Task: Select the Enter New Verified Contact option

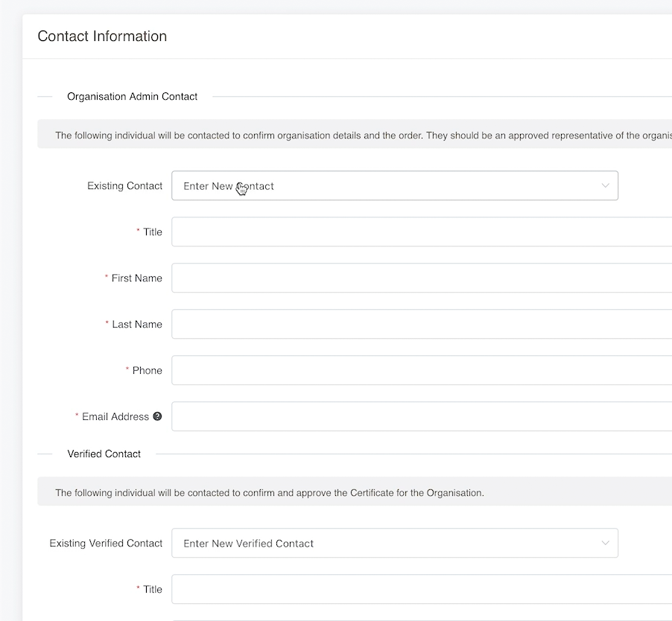Action: [247, 543]
